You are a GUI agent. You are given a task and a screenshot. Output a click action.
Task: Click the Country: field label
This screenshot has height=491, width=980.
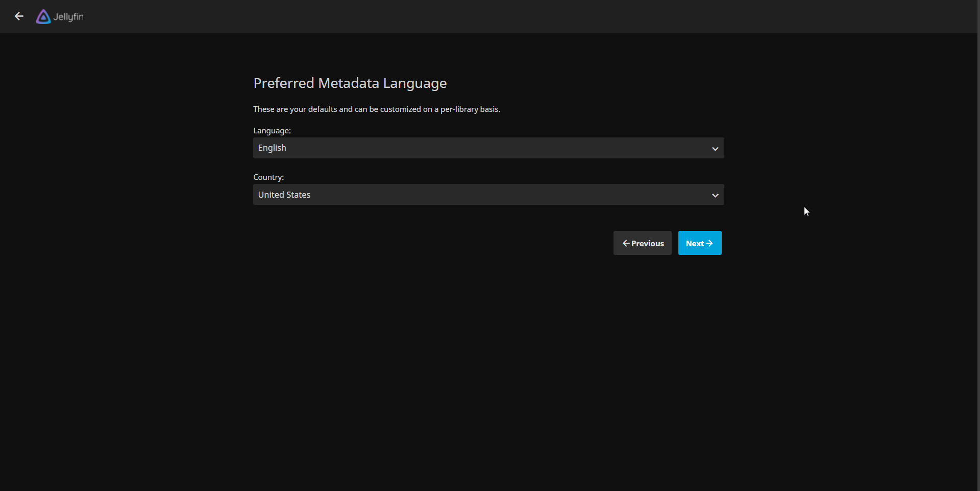tap(268, 177)
